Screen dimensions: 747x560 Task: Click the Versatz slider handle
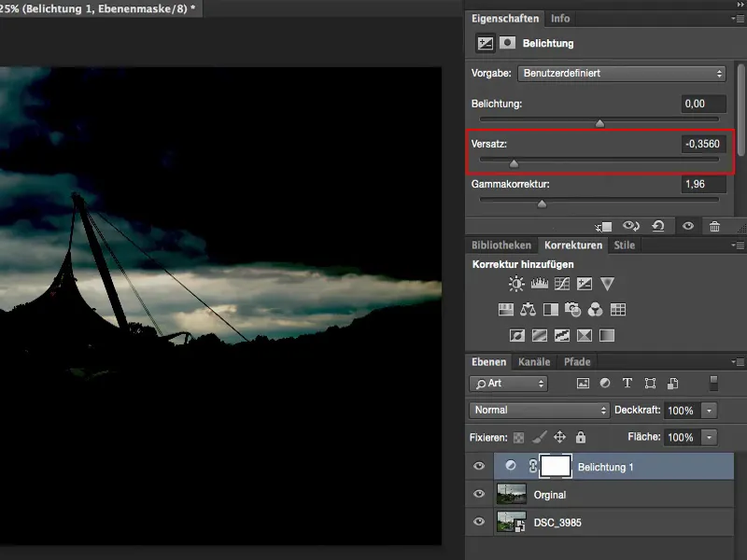(514, 163)
